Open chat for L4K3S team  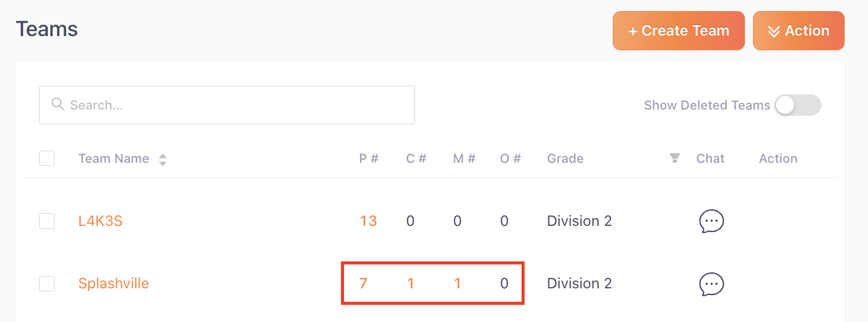tap(711, 221)
